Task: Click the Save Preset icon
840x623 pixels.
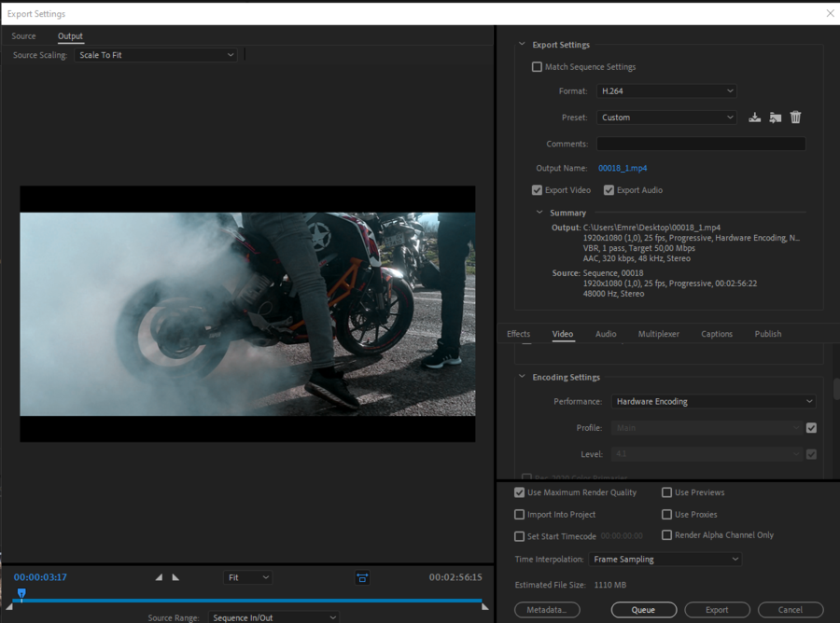Action: (x=754, y=118)
